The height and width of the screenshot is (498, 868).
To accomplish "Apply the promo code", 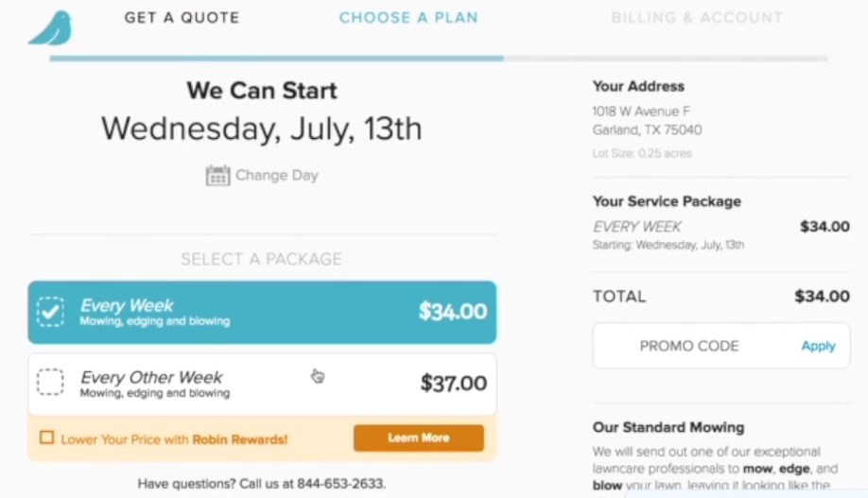I will [818, 346].
